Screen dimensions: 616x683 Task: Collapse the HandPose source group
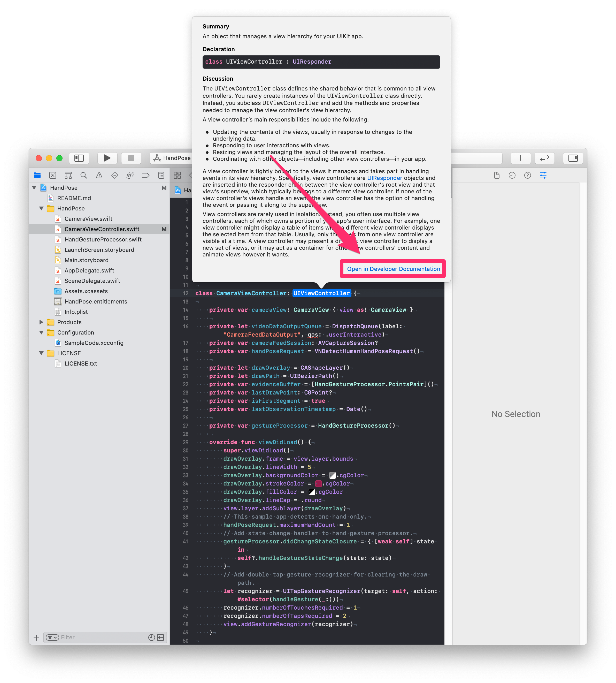coord(41,208)
